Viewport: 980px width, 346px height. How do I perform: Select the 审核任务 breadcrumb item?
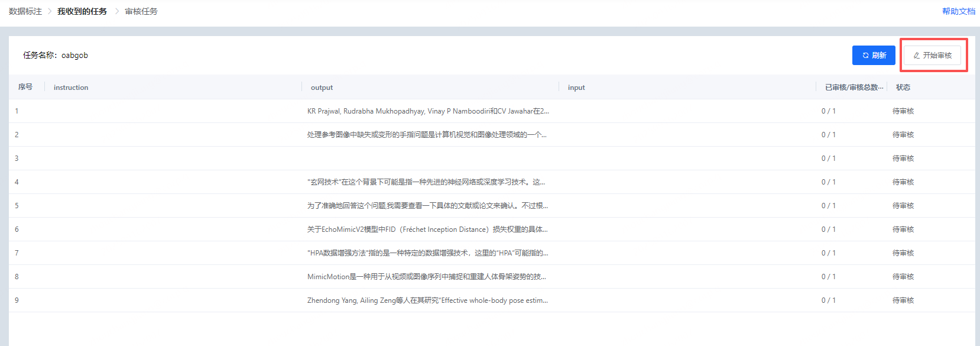coord(141,11)
